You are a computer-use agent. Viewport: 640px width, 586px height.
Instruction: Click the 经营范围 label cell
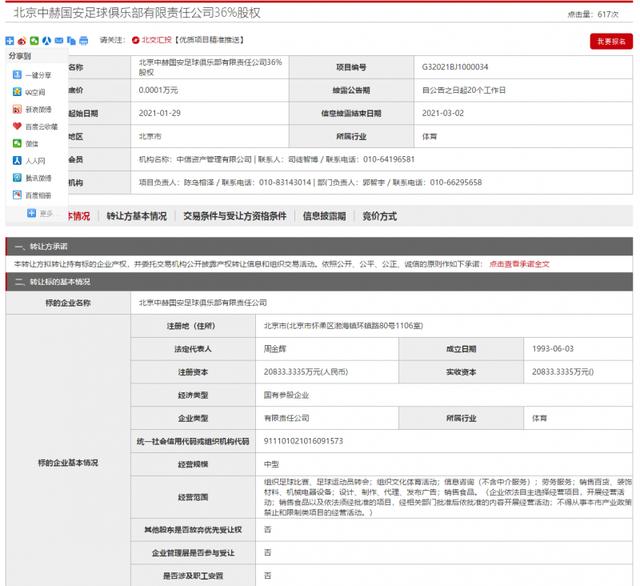193,497
